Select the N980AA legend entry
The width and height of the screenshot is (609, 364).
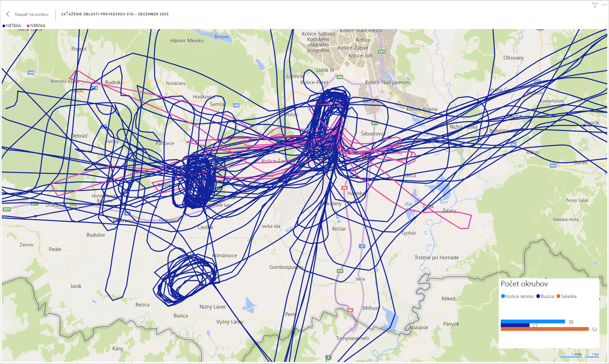(37, 26)
